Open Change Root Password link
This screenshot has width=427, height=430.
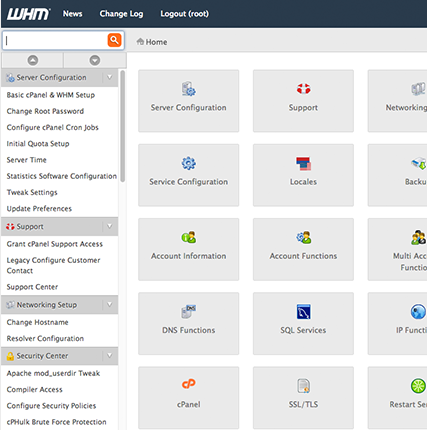click(x=45, y=111)
